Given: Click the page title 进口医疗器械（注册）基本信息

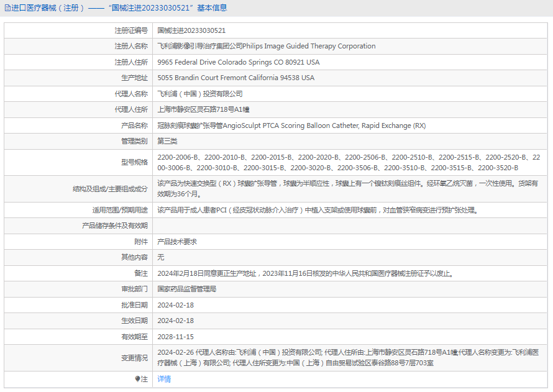Looking at the screenshot, I should (x=119, y=7).
